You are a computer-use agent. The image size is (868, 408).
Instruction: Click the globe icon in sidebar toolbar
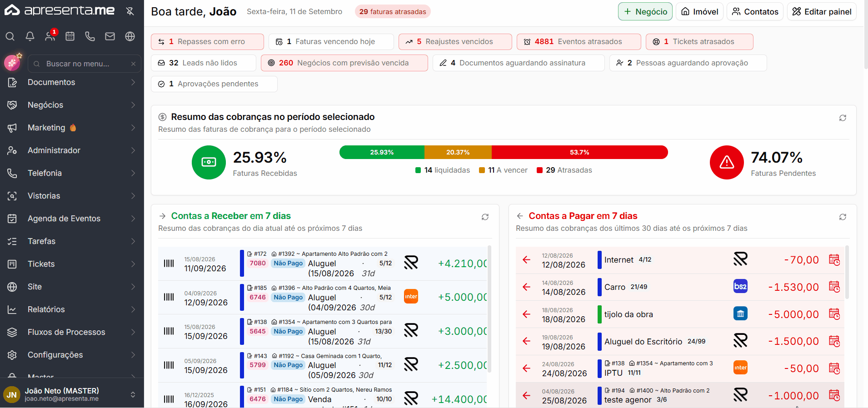pos(130,36)
